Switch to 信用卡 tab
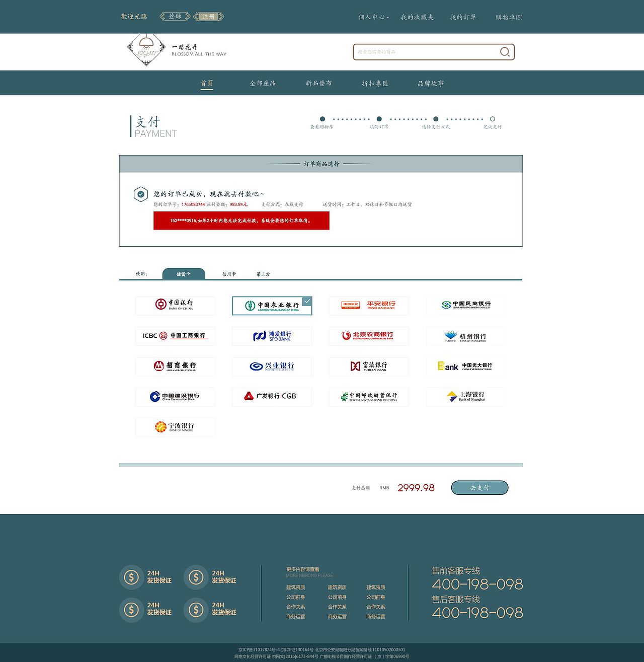The width and height of the screenshot is (644, 662). 229,274
